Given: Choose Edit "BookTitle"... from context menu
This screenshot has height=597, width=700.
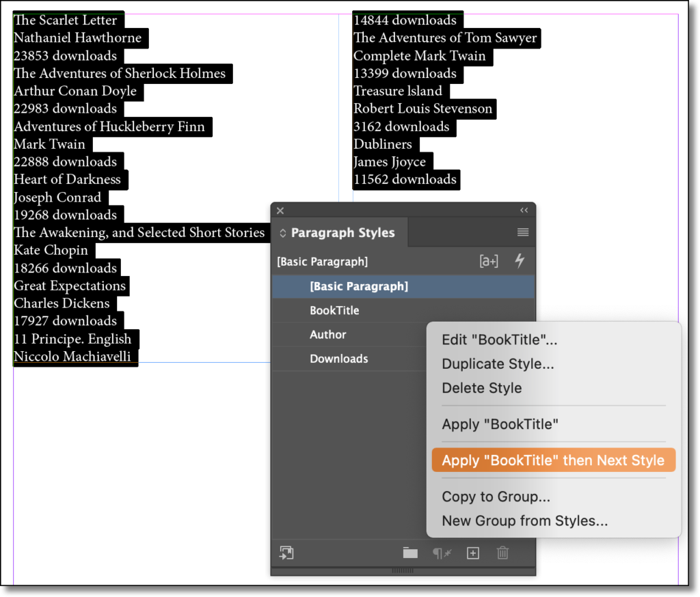Looking at the screenshot, I should pyautogui.click(x=500, y=340).
